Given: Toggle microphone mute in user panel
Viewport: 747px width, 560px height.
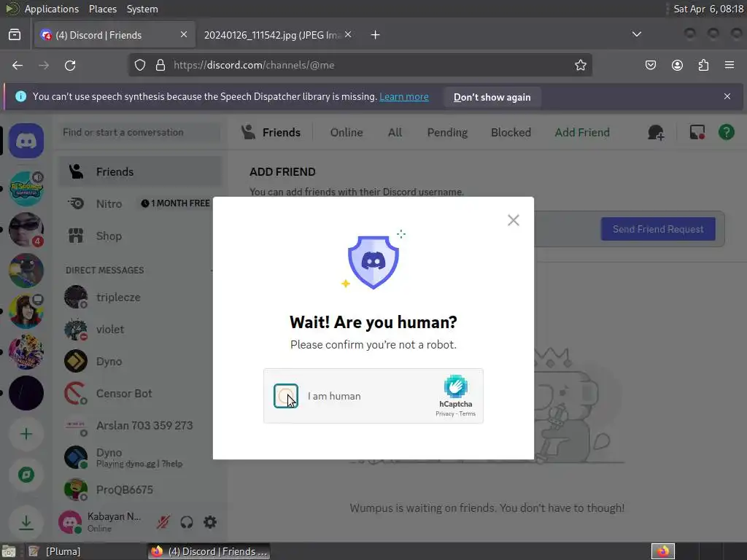Looking at the screenshot, I should coord(163,522).
